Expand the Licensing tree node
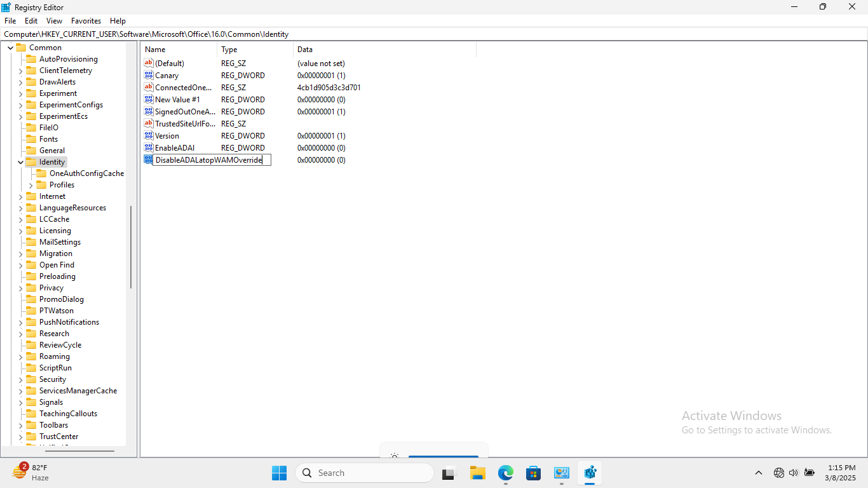The image size is (868, 488). (x=21, y=231)
